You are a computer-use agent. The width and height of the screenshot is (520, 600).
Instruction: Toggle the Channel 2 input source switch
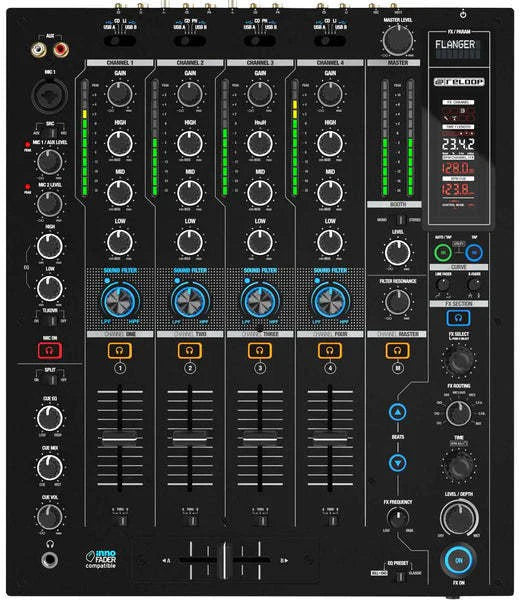click(190, 41)
